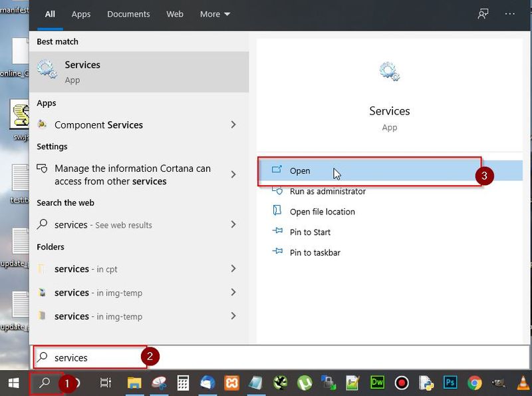Viewport: 532px width, 396px height.
Task: Launch Adobe Dreamweaver from the taskbar
Action: click(x=377, y=383)
